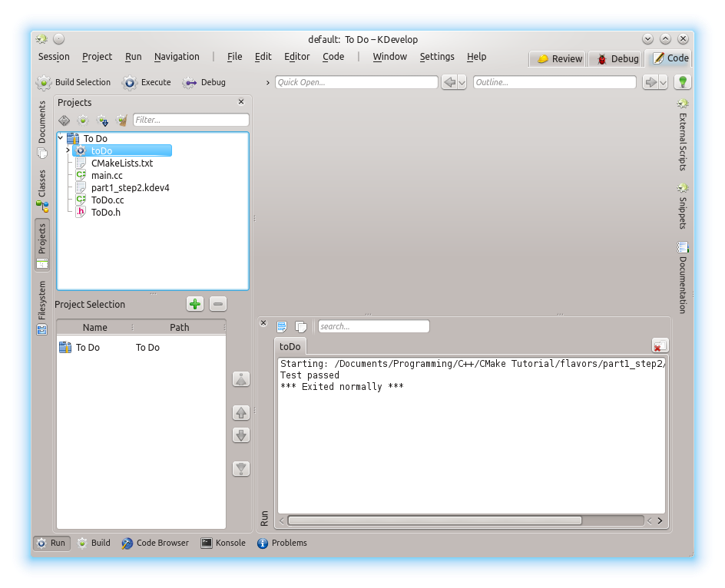
Task: Close the Projects panel
Action: [241, 101]
